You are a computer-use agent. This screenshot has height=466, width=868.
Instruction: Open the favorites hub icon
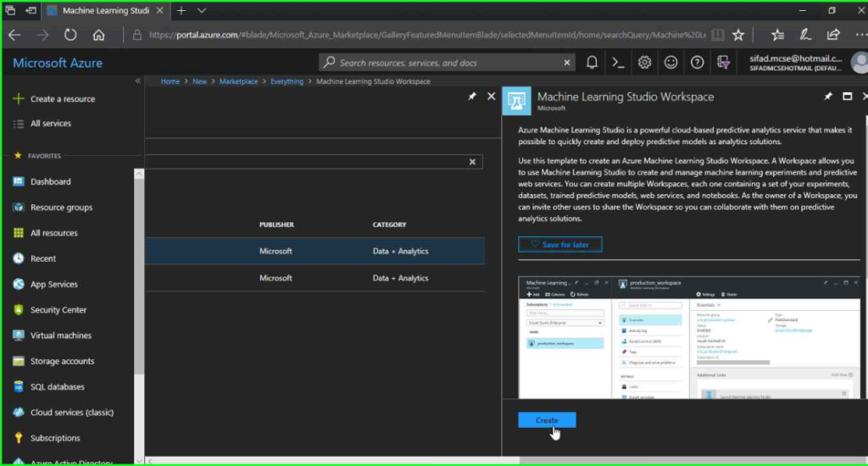(778, 35)
